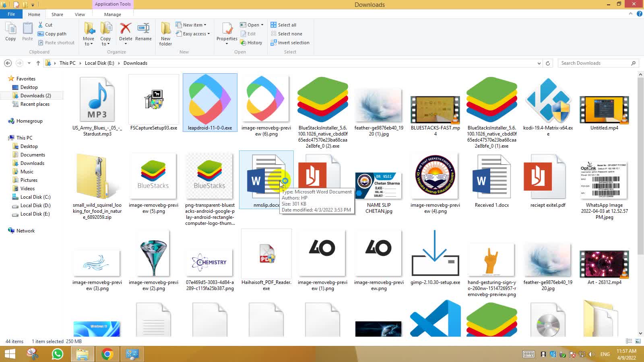Click the Copy ribbon icon
The height and width of the screenshot is (362, 644).
(10, 32)
